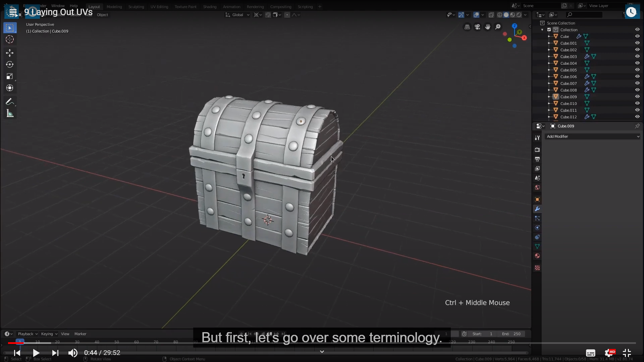Open the World properties tab icon
Screen dimensions: 644x362
[x=537, y=187]
